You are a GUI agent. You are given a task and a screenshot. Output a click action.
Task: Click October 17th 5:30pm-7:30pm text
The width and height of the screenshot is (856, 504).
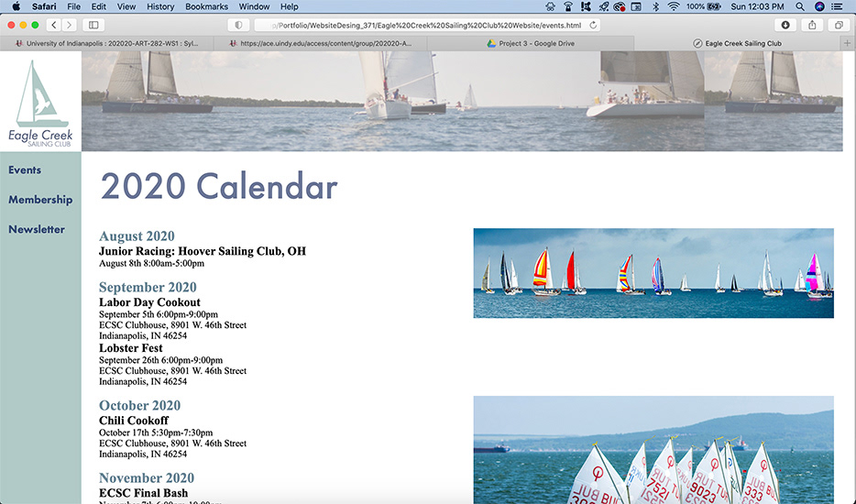[x=156, y=433]
